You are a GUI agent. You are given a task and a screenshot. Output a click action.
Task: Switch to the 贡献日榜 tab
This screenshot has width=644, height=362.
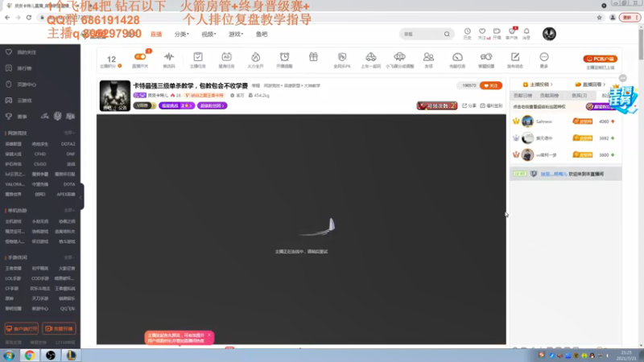pos(522,96)
